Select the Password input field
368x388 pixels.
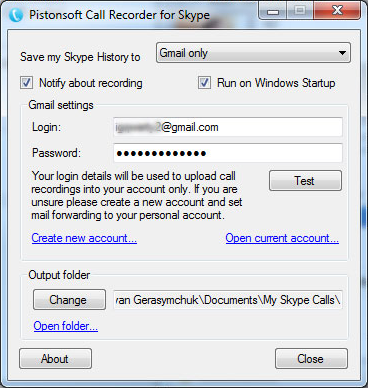click(x=228, y=153)
